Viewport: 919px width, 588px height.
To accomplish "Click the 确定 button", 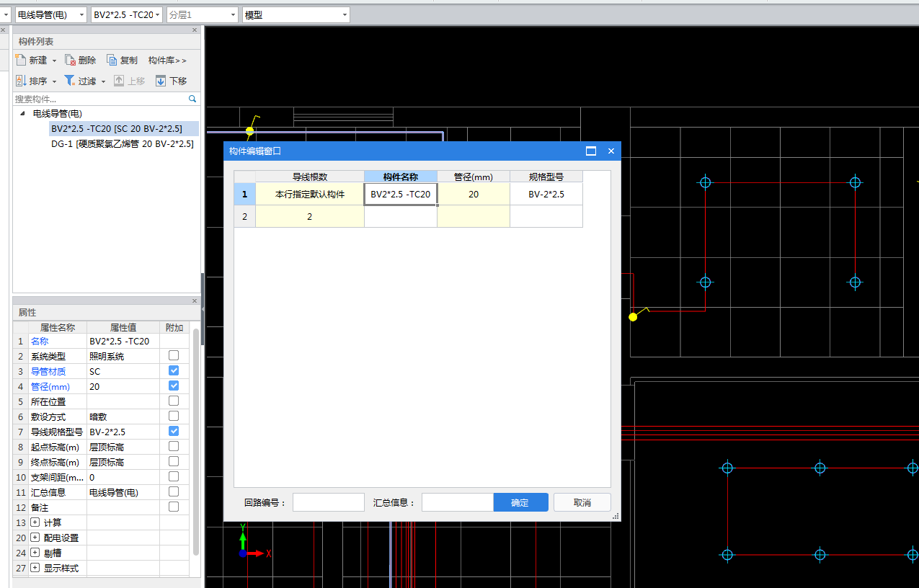I will pyautogui.click(x=520, y=502).
